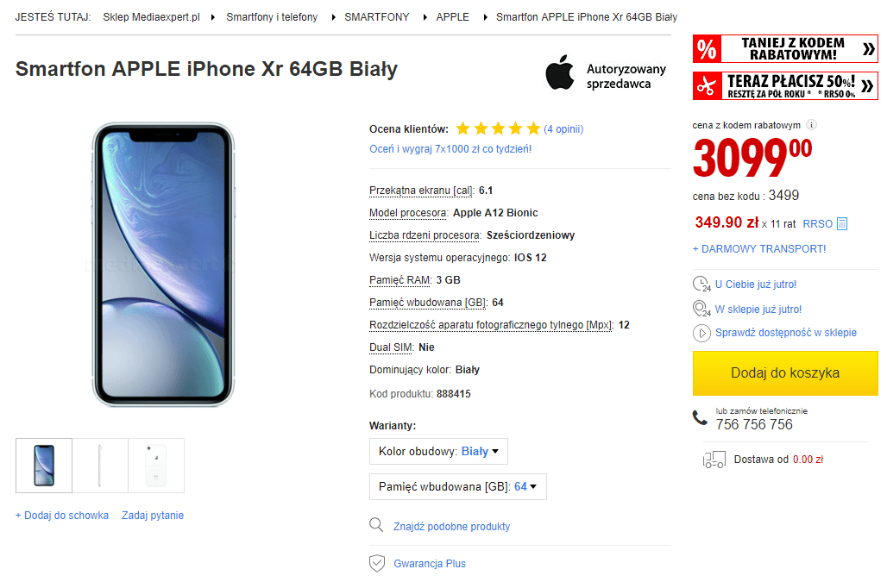Screen dimensions: 887x588
Task: Open the APPLE breadcrumb link
Action: coord(453,17)
